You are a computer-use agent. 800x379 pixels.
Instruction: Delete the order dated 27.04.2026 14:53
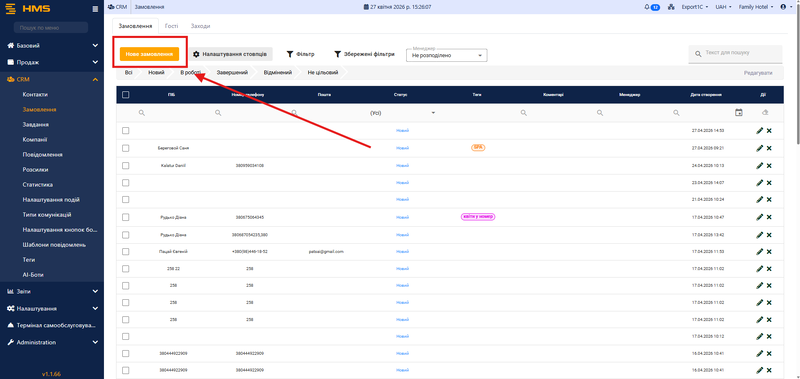769,131
